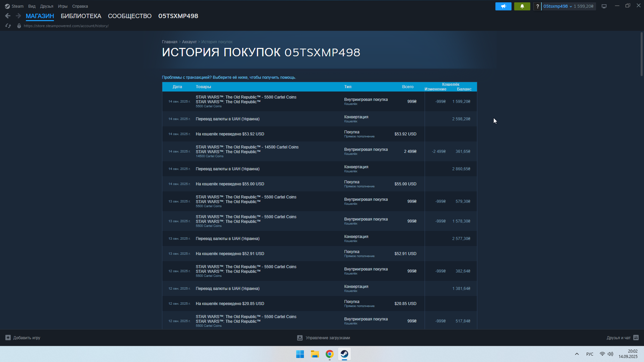Open the Вид menu
644x362 pixels.
point(32,6)
